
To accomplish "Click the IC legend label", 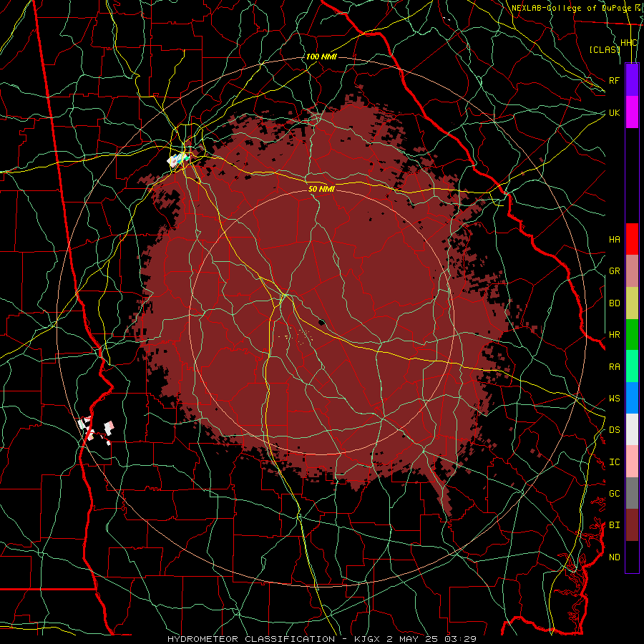I will [x=615, y=462].
